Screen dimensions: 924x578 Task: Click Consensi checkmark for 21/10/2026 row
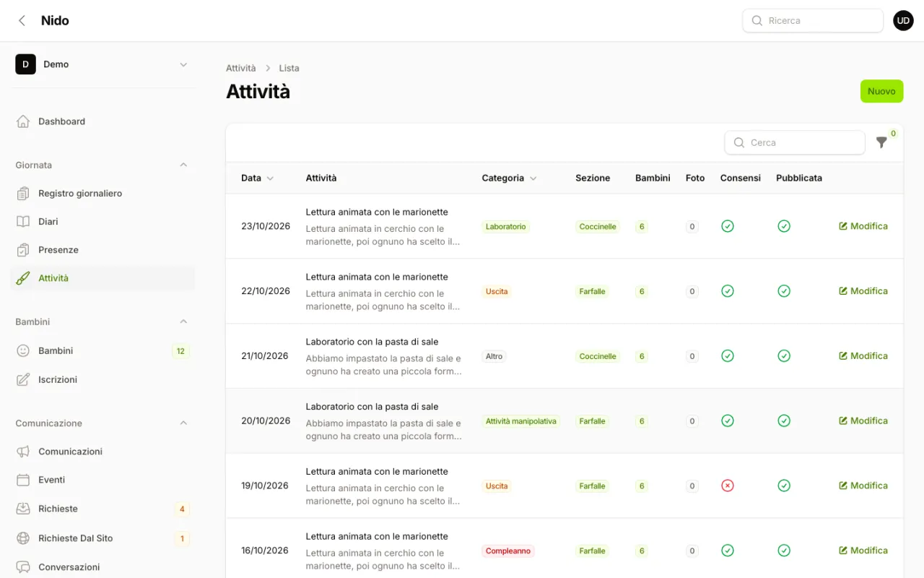click(x=728, y=355)
